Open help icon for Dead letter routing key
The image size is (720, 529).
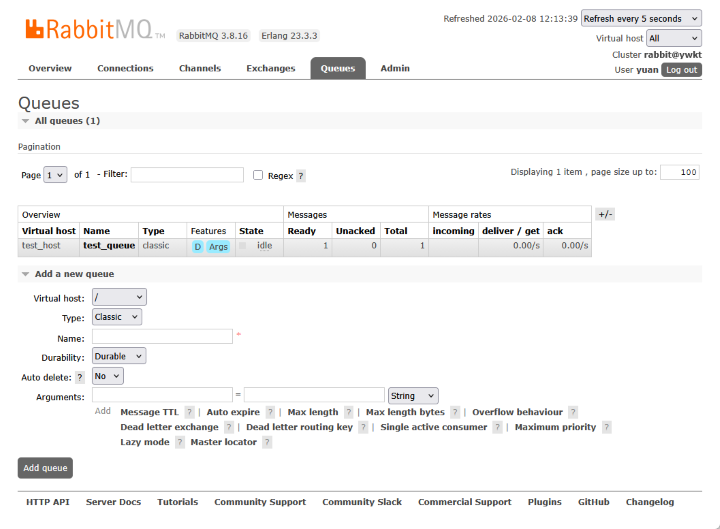tap(363, 428)
